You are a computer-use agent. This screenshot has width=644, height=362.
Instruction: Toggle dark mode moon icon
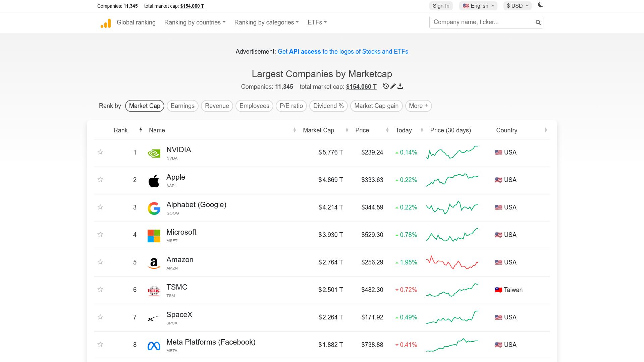coord(540,5)
